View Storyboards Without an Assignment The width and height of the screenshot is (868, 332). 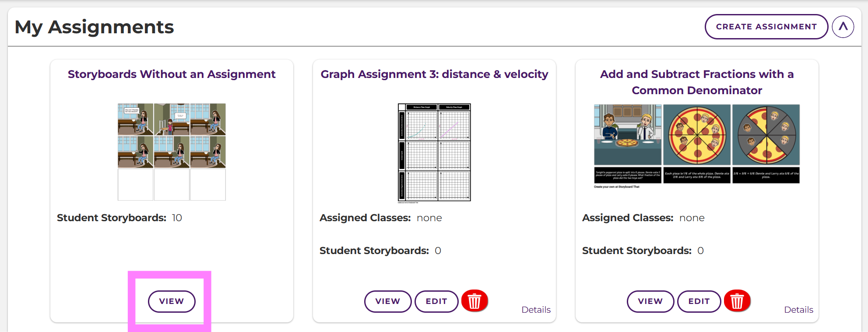[172, 301]
